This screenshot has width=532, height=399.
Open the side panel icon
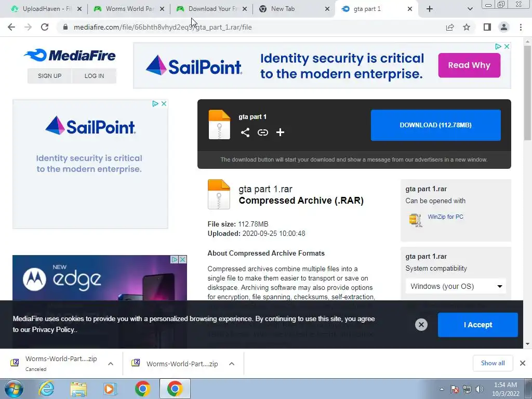click(487, 27)
